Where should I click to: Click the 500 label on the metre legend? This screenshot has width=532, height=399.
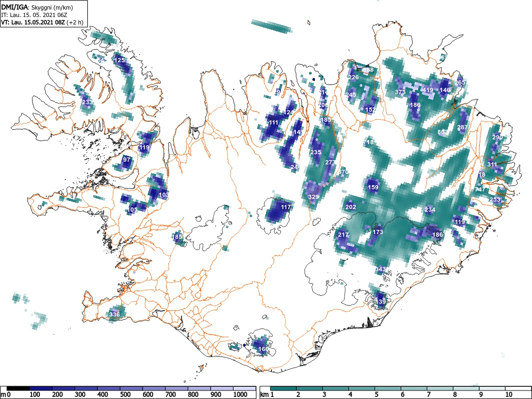125,395
